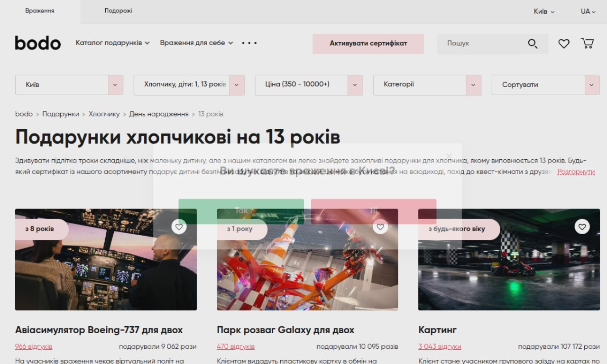
Task: Open the Хлопчику, діти recipient filter
Action: [x=189, y=85]
